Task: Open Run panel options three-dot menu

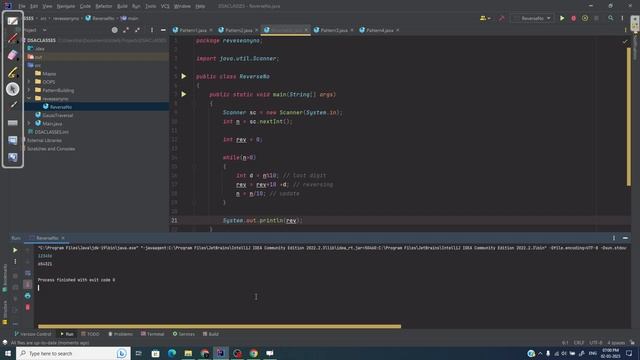Action: 613,238
